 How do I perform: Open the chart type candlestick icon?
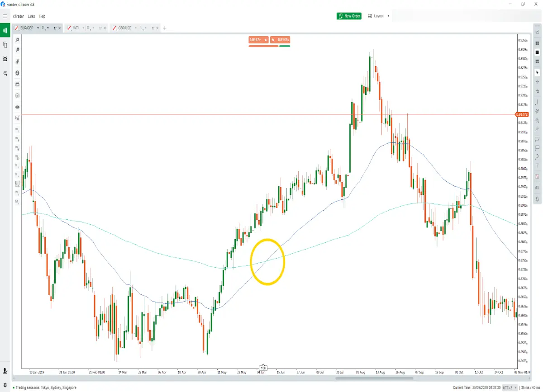tap(17, 61)
